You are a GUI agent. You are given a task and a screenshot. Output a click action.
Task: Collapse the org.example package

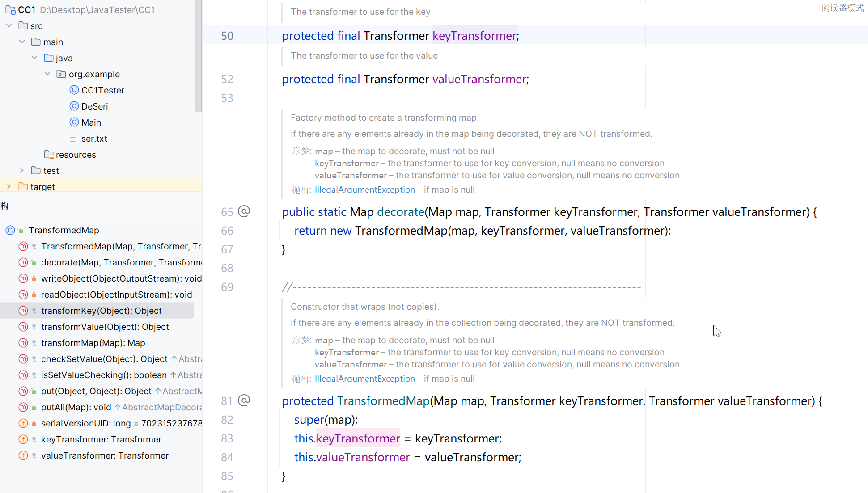coord(47,74)
